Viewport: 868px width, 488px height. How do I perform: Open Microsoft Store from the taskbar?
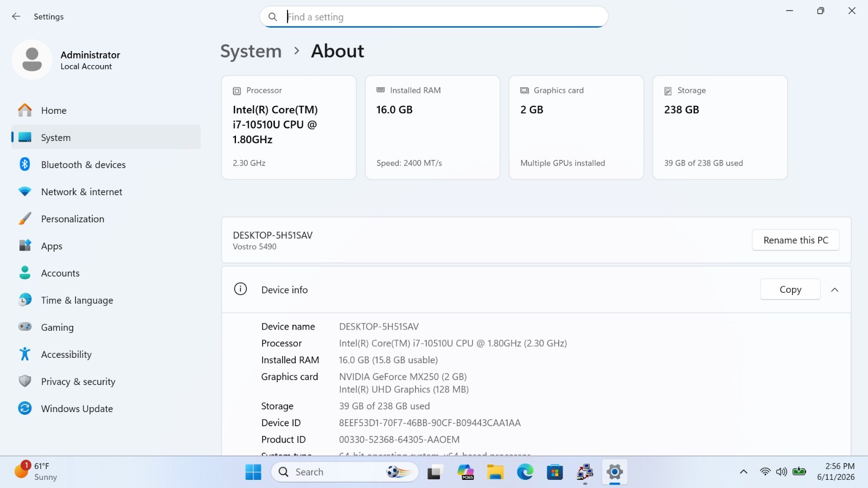tap(555, 472)
